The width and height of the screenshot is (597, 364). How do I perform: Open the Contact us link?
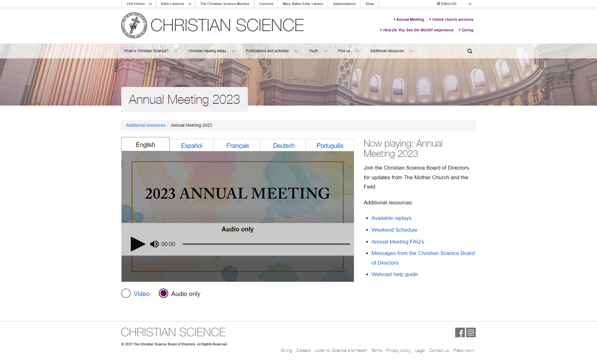(x=439, y=350)
